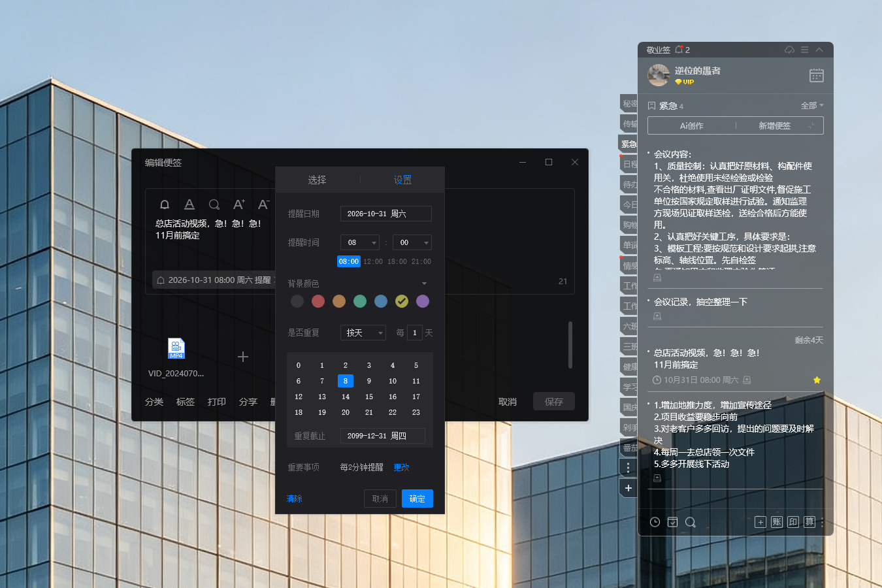
Task: Select the 21:00 quick time preset
Action: pos(421,261)
